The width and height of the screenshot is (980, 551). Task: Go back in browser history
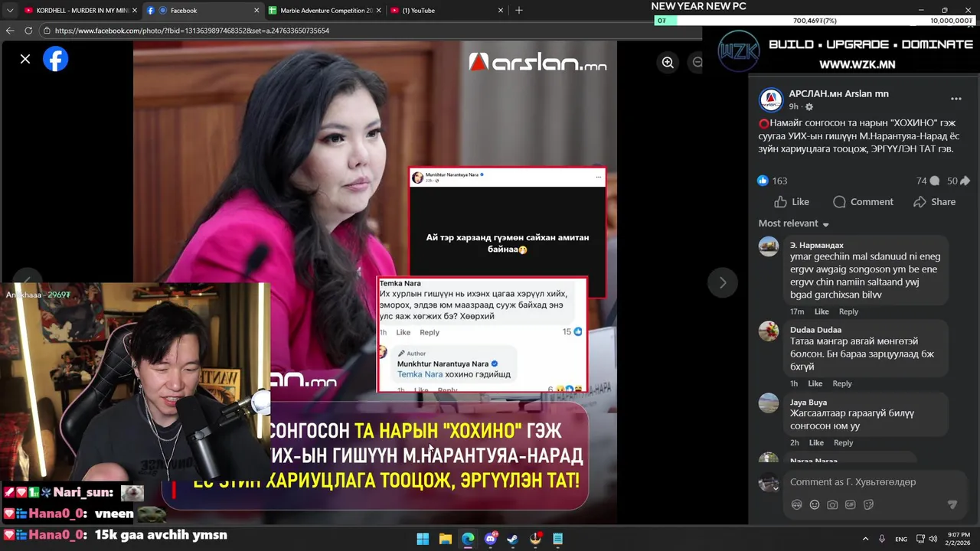click(x=10, y=31)
